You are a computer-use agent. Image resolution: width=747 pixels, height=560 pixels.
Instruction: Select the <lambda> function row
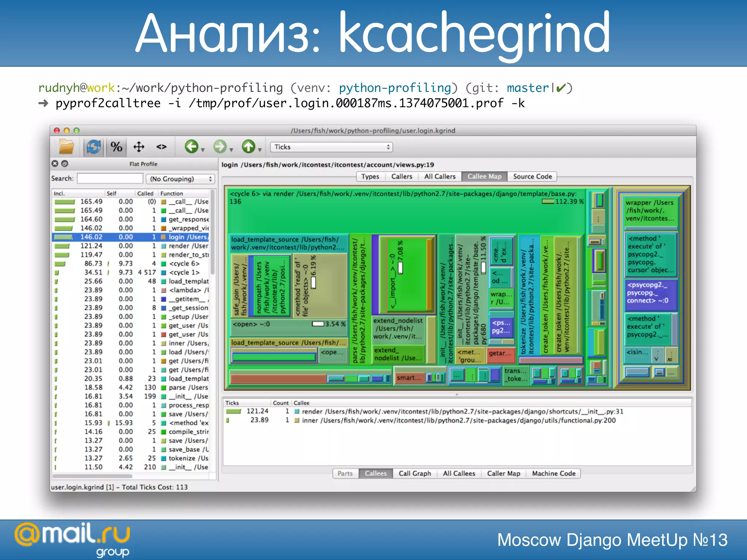pos(131,290)
